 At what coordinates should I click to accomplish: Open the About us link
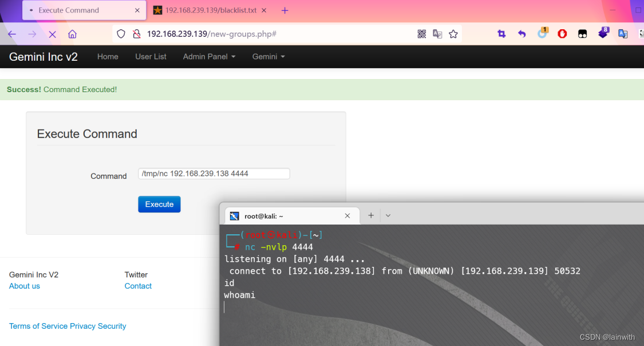[25, 286]
